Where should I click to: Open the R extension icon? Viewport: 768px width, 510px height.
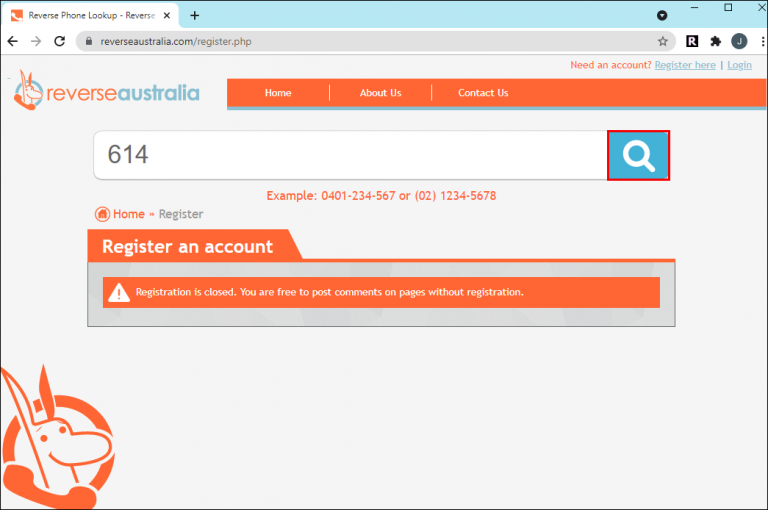tap(692, 42)
